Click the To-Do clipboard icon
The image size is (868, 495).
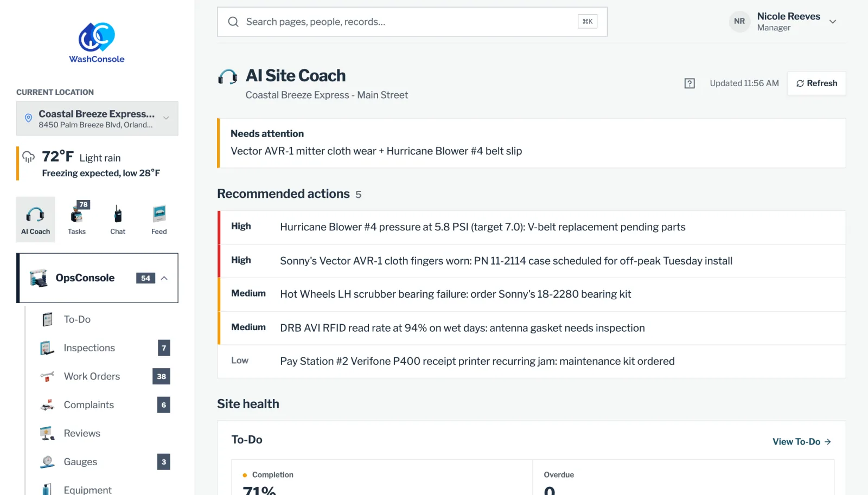pyautogui.click(x=48, y=319)
